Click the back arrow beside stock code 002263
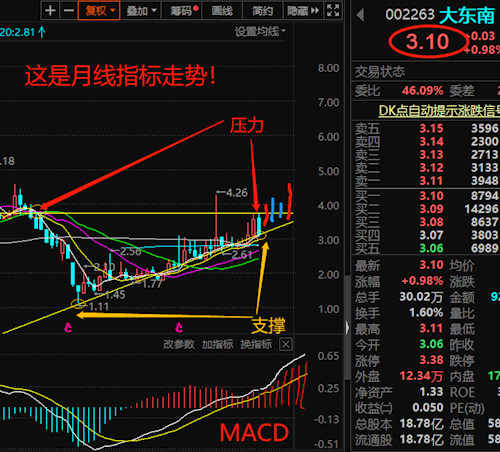Image resolution: width=500 pixels, height=452 pixels. (360, 15)
